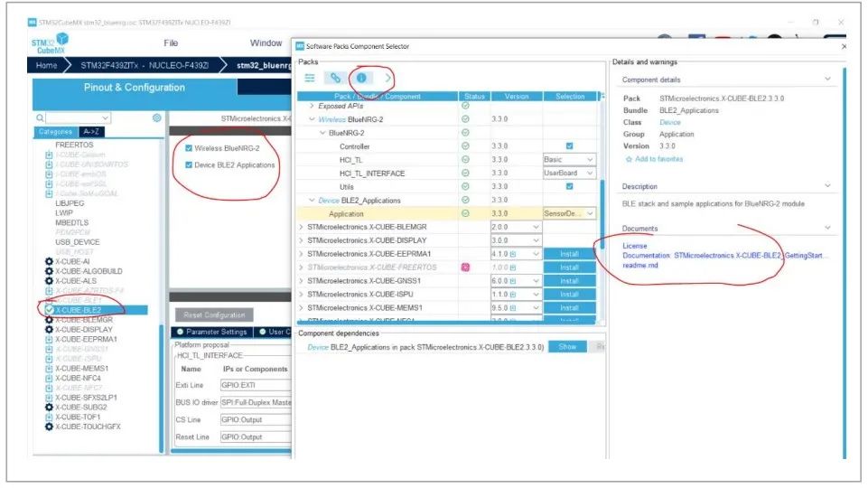Screen dimensions: 868x488
Task: Click the Reset Configuration button
Action: pos(214,314)
